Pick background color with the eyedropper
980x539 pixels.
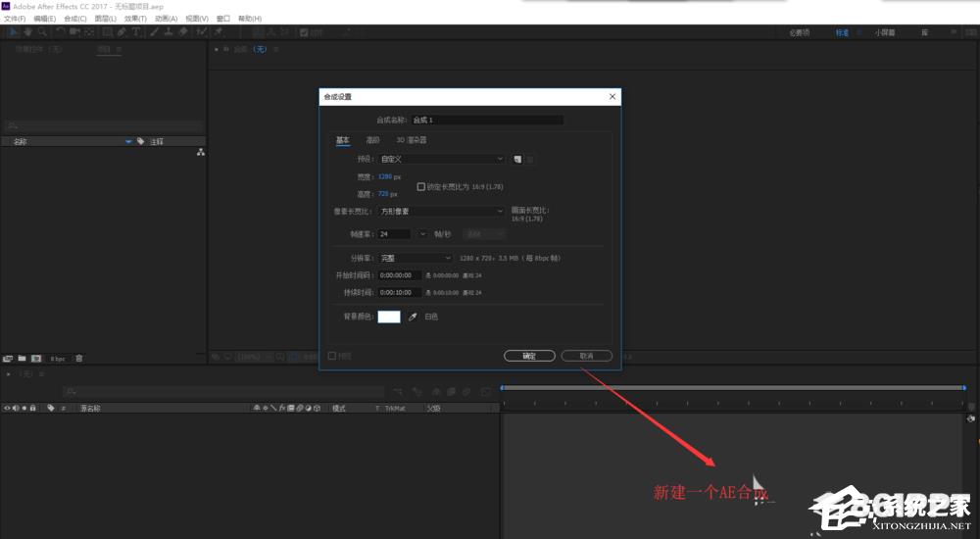[413, 317]
